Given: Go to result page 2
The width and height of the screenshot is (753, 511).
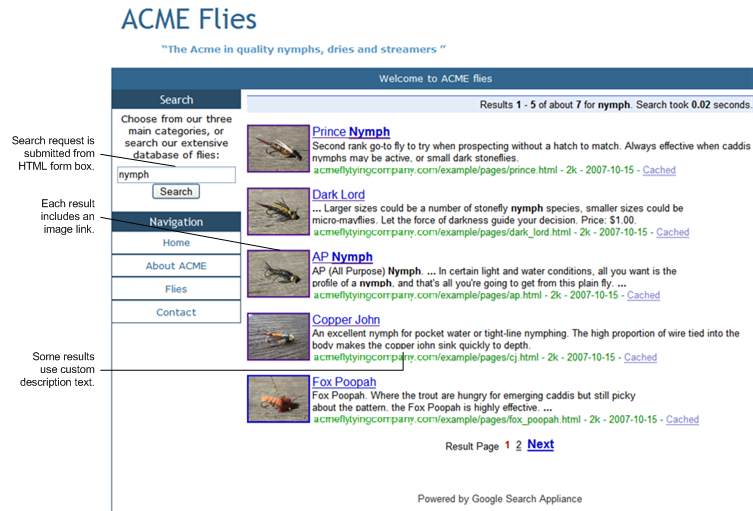Looking at the screenshot, I should [518, 446].
